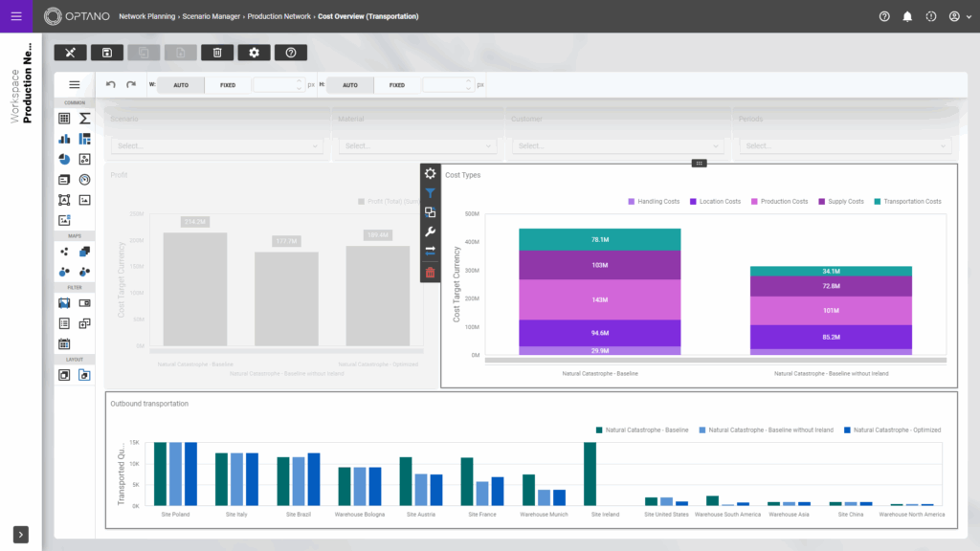This screenshot has width=980, height=551.
Task: Click the swap arrows icon beside Cost Types
Action: 430,251
